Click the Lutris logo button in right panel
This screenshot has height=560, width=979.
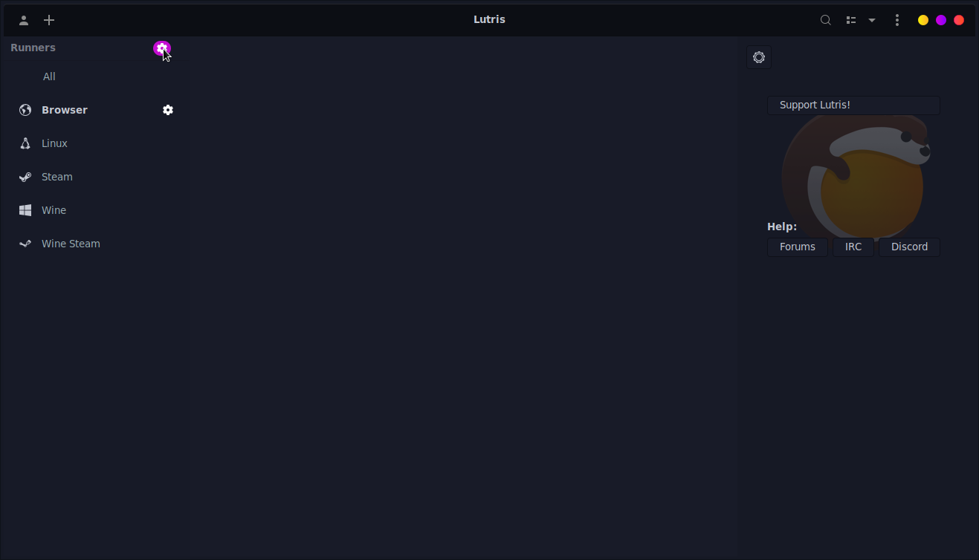point(759,57)
